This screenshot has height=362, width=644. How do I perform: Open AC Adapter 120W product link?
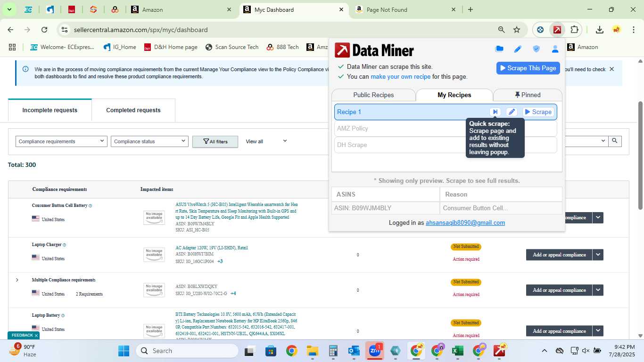(x=212, y=247)
